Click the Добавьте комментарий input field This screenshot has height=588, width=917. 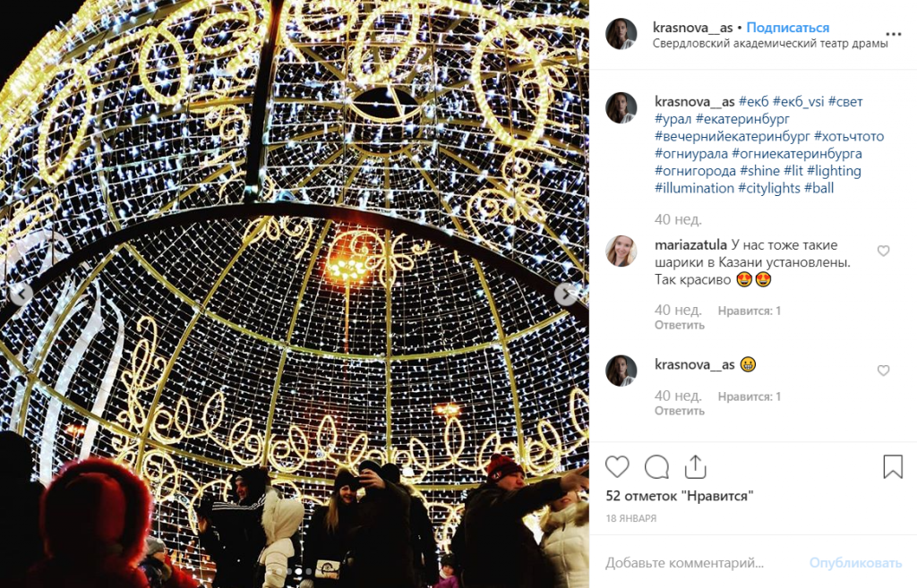click(702, 563)
